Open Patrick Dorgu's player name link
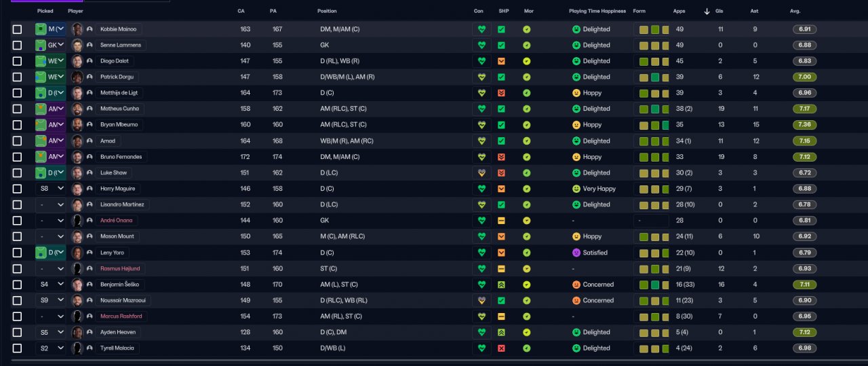This screenshot has height=366, width=868. coord(117,77)
